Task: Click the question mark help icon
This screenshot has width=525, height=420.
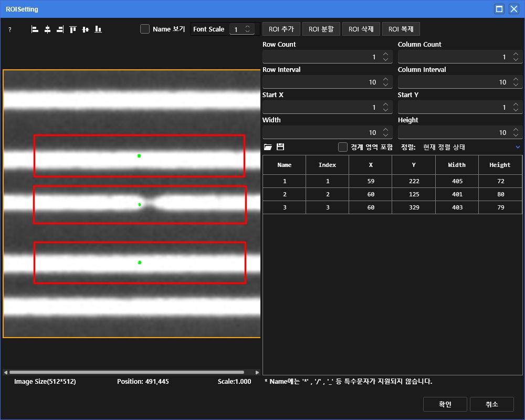Action: 9,30
